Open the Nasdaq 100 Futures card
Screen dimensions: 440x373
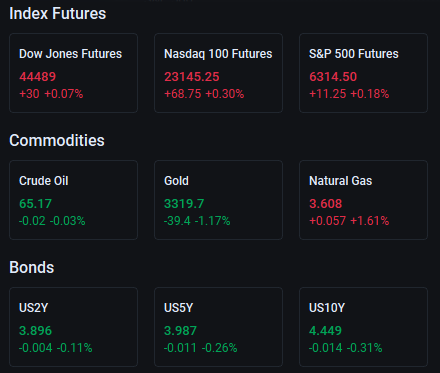coord(218,73)
